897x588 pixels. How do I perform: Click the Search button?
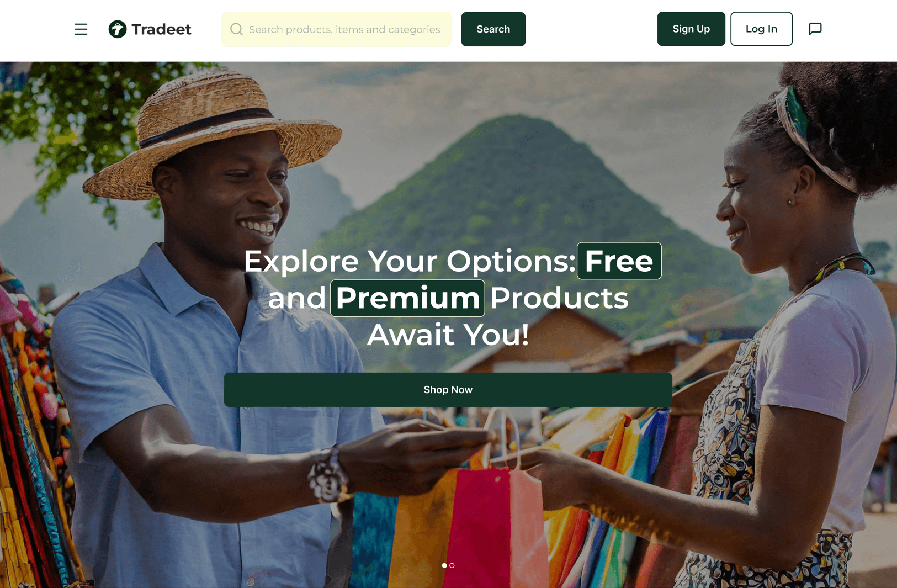[493, 29]
